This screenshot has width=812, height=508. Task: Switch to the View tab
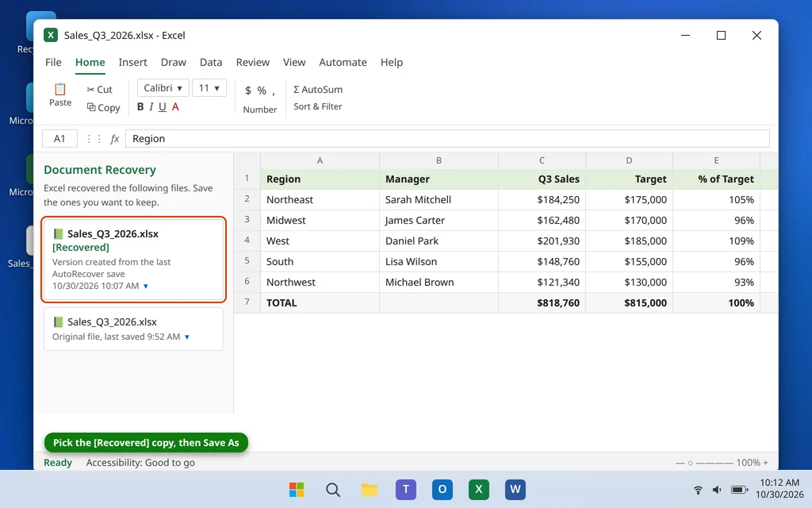click(294, 62)
